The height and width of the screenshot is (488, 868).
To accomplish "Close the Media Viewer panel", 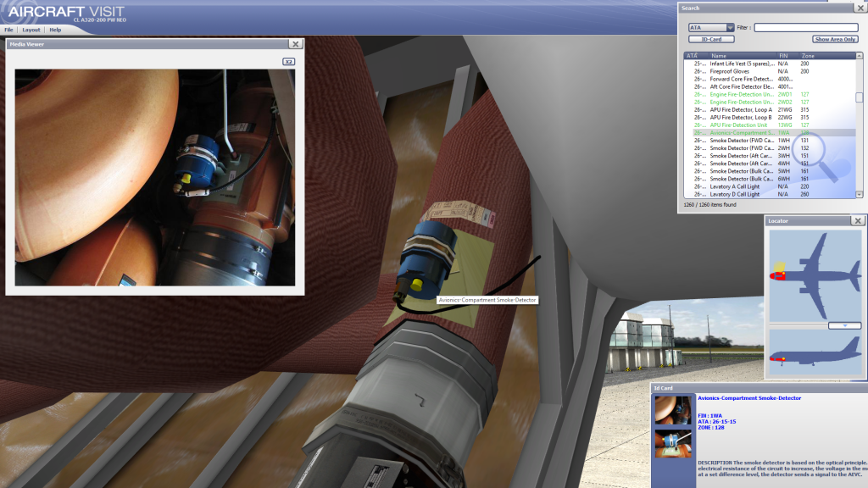I will (x=296, y=44).
